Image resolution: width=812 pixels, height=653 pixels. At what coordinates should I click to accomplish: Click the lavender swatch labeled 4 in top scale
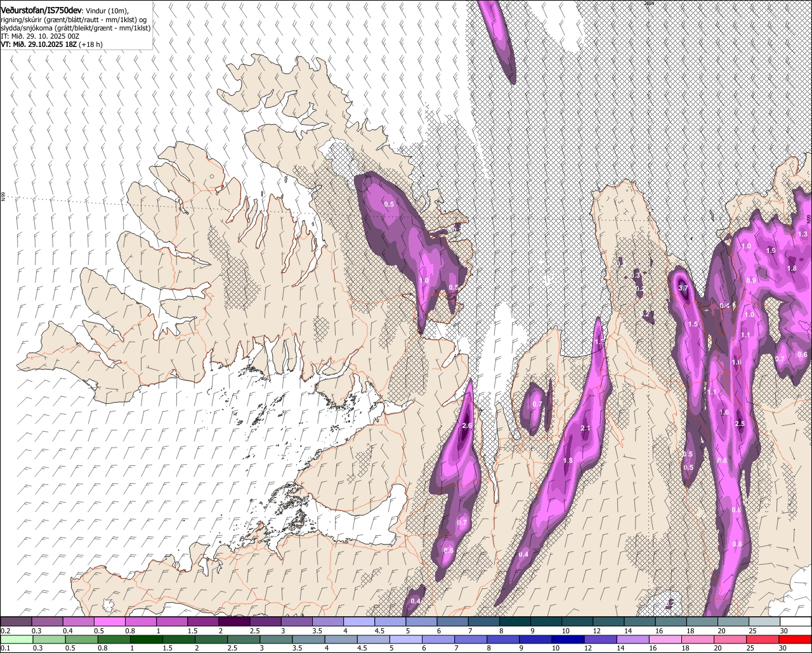pyautogui.click(x=359, y=622)
